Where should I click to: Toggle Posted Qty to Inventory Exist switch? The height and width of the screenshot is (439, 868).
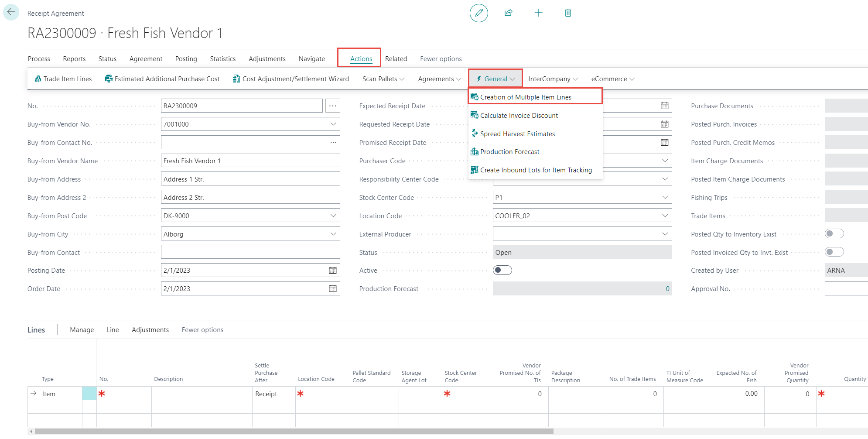coord(834,234)
